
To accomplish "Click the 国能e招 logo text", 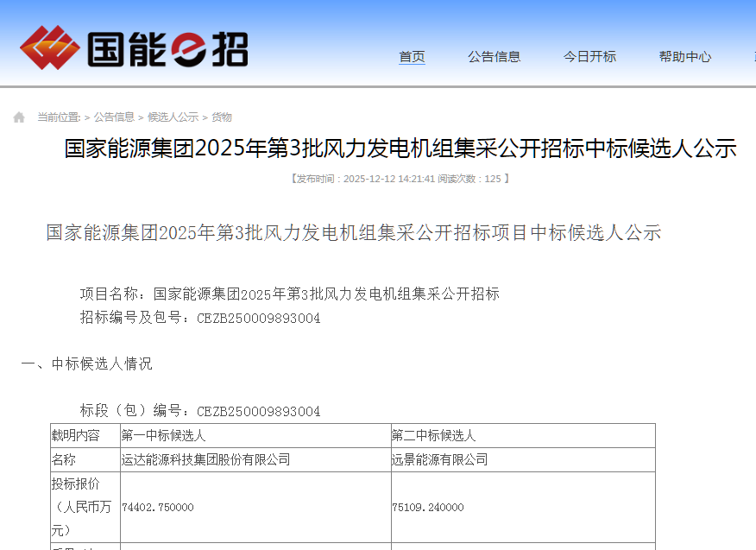I will (x=167, y=48).
